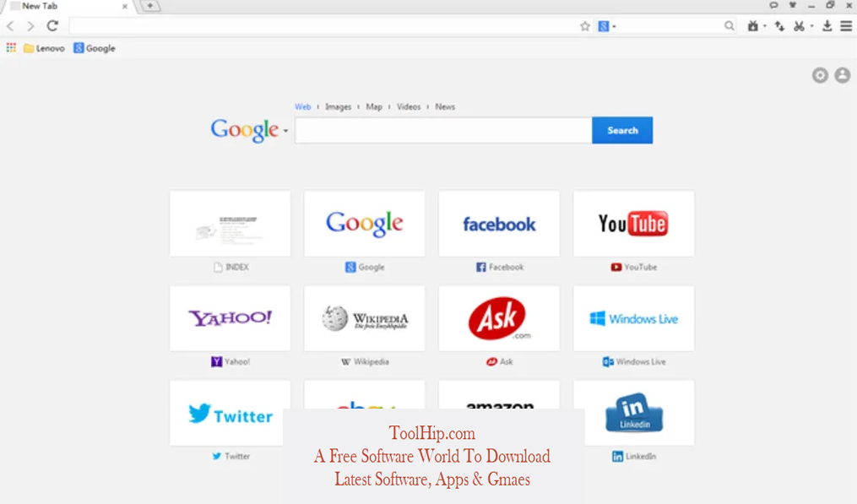This screenshot has width=857, height=504.
Task: Go forward using the forward arrow
Action: point(30,25)
